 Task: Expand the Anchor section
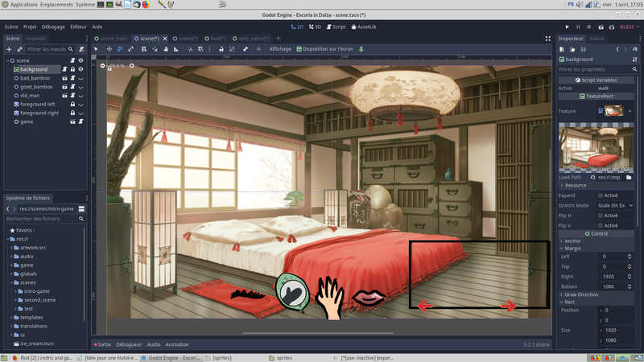pos(571,241)
